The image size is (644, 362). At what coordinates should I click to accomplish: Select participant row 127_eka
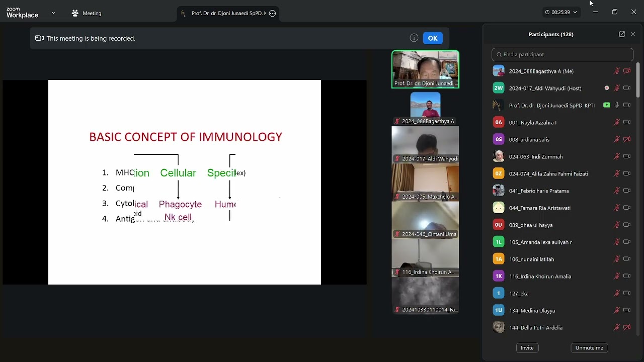(562, 293)
